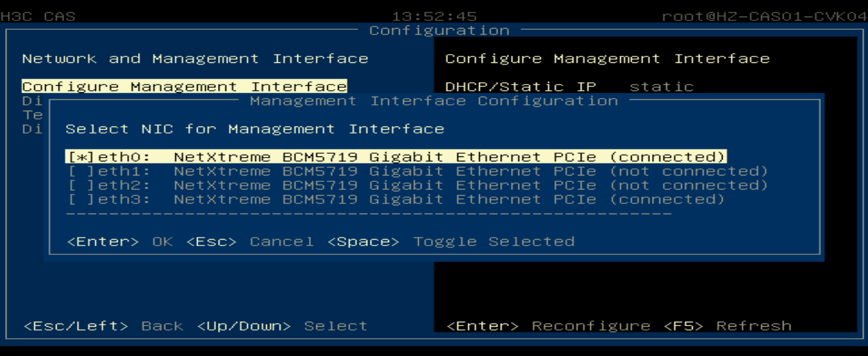The image size is (868, 356).
Task: Enable the eth3 connected NIC
Action: (395, 199)
